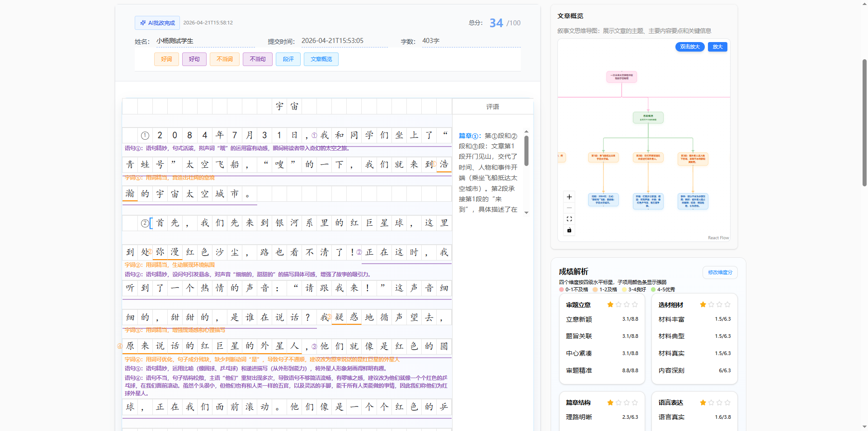This screenshot has height=431, width=868.
Task: Select the blue 环境 detail node
Action: 648,201
